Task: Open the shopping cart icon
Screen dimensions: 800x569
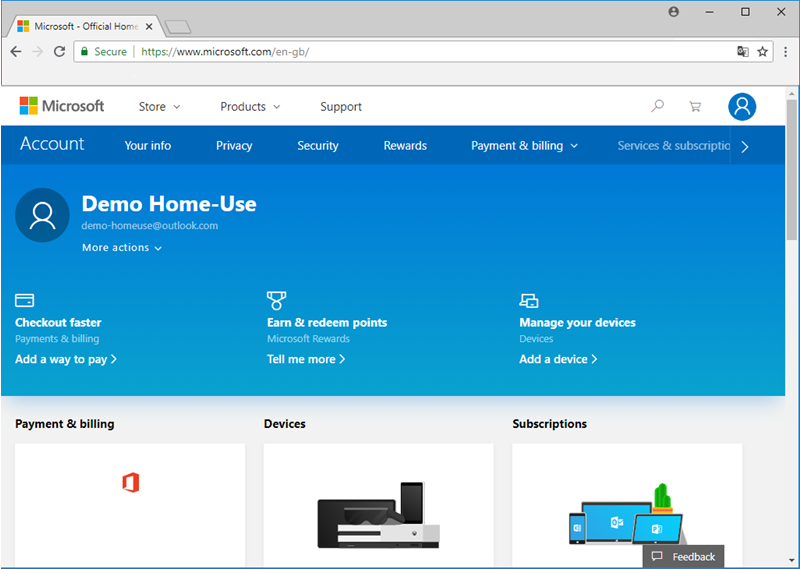Action: [x=695, y=106]
